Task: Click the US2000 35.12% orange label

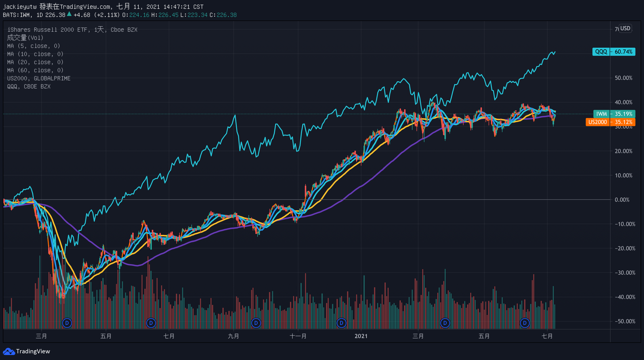Action: click(611, 122)
